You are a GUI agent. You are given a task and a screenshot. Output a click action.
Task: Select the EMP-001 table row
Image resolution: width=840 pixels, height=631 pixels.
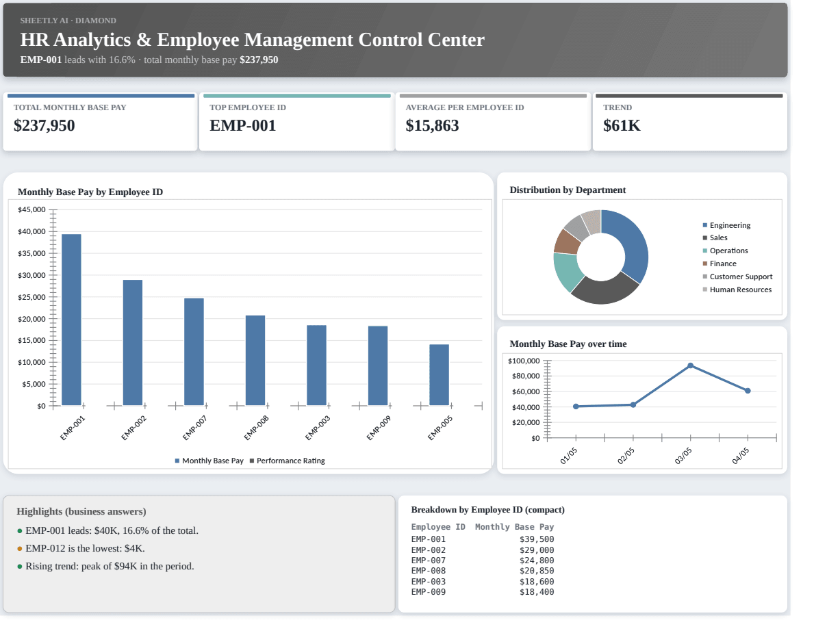click(483, 539)
